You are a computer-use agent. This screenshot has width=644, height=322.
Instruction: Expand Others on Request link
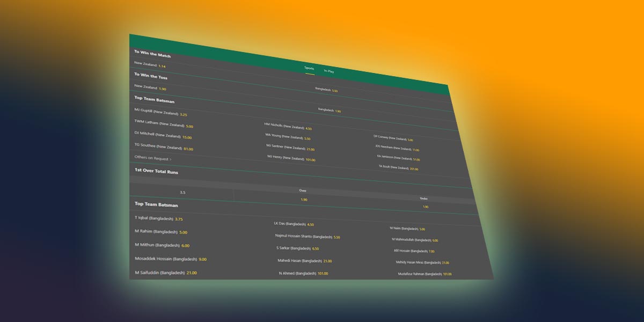pos(153,158)
